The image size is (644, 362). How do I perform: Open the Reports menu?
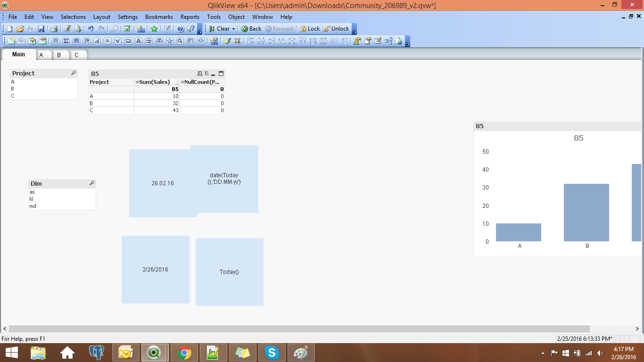click(x=190, y=16)
